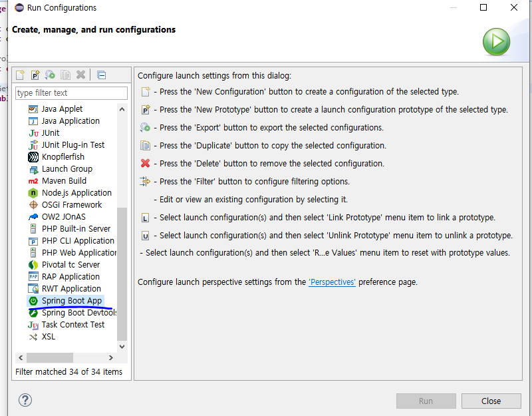Click the Launch Group icon
Viewport: 532px width, 416px height.
(x=34, y=169)
